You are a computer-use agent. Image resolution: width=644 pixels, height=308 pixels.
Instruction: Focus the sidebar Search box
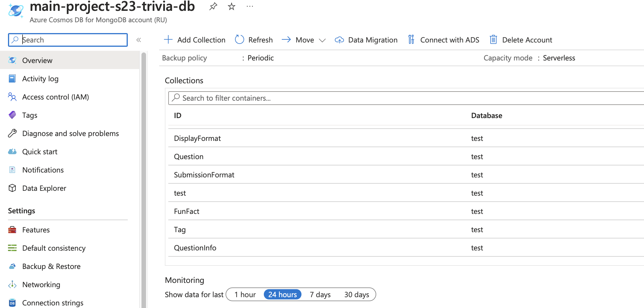pyautogui.click(x=68, y=40)
